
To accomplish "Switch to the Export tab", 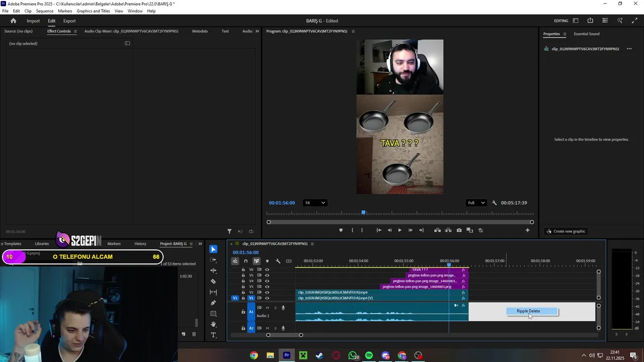I will click(x=69, y=21).
